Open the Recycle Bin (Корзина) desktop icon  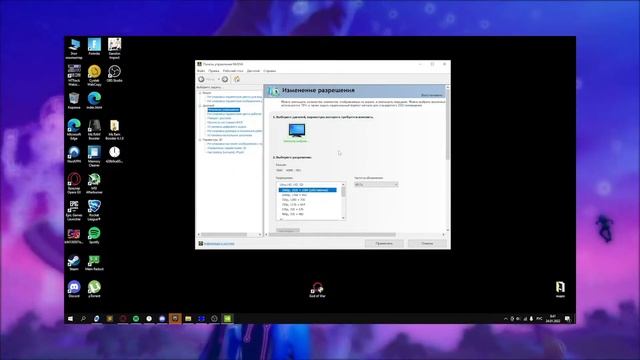click(x=74, y=101)
